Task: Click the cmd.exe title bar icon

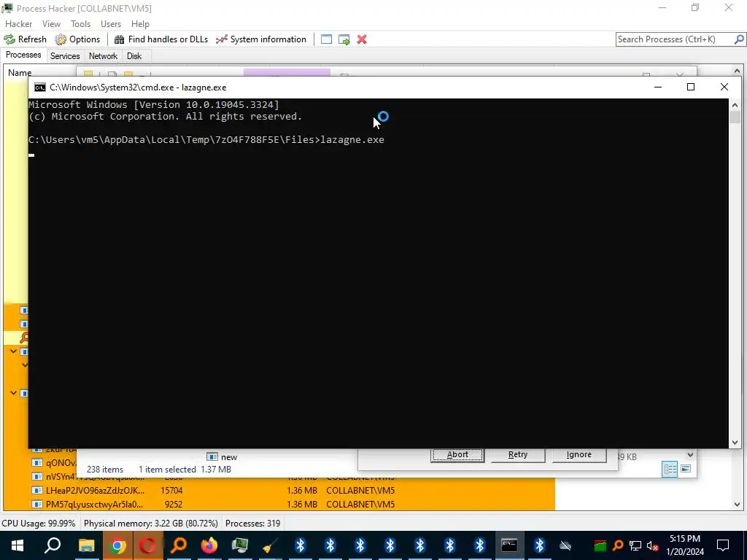Action: click(40, 87)
